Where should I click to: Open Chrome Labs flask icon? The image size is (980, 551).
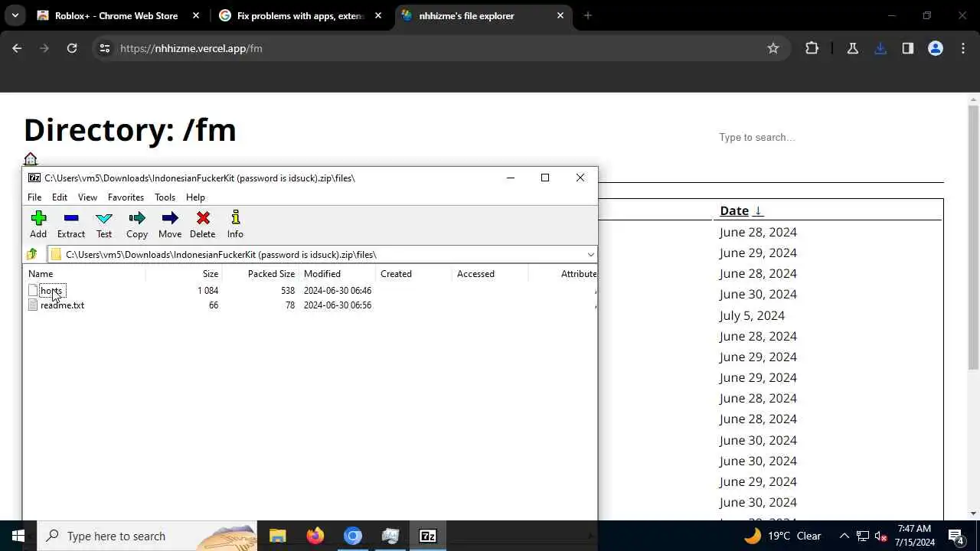click(852, 48)
